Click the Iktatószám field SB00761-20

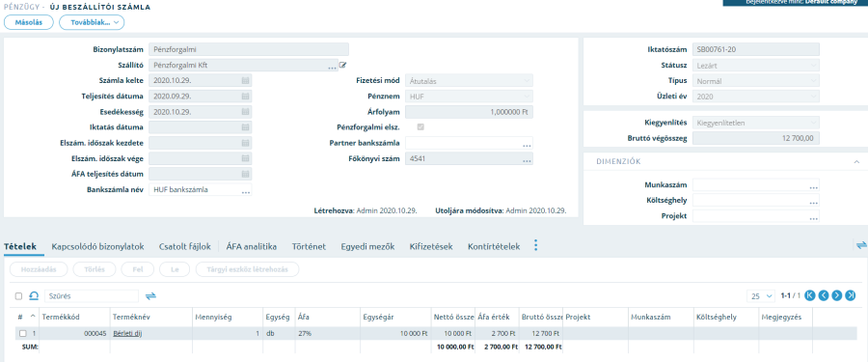point(756,49)
